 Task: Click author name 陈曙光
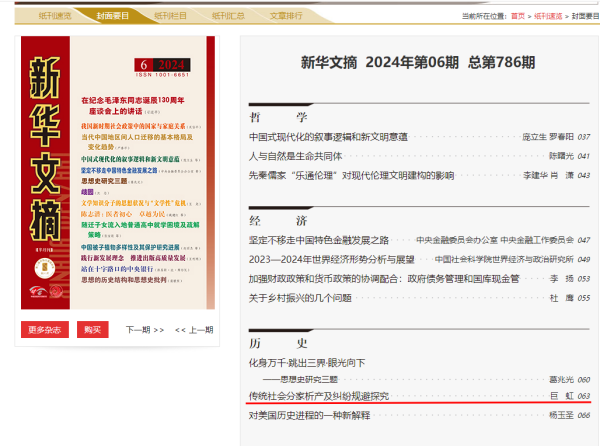561,156
